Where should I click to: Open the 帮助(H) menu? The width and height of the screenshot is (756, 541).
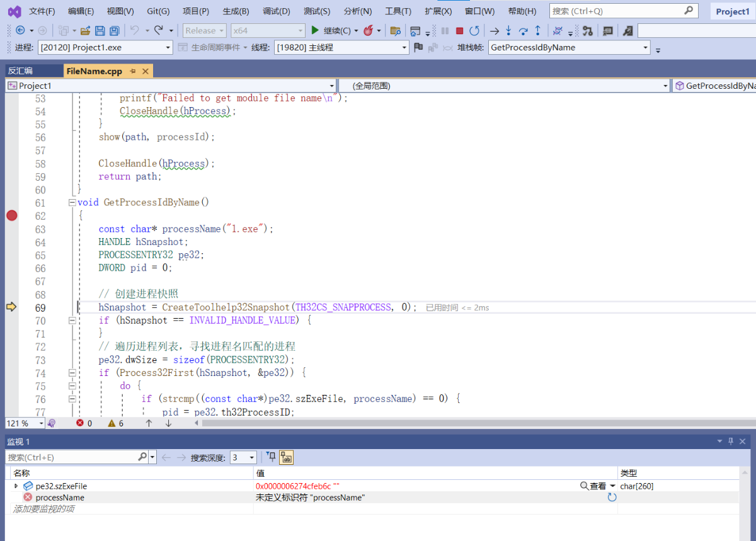(x=522, y=11)
